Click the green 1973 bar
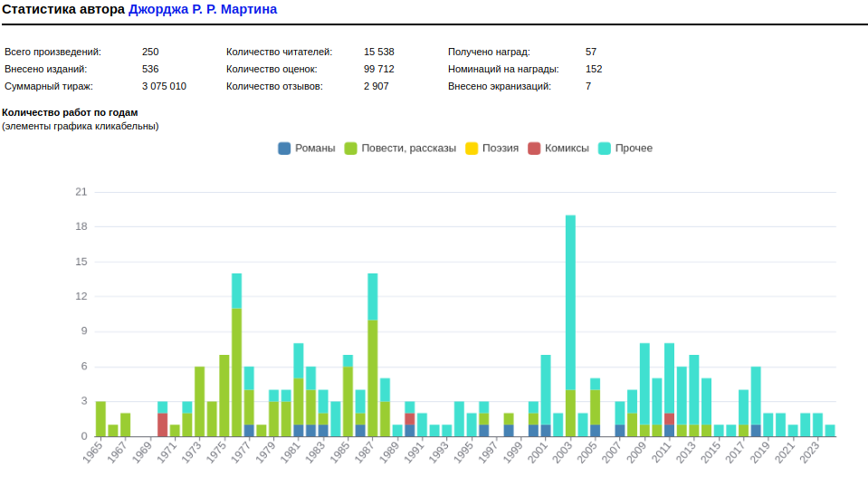 (x=199, y=401)
